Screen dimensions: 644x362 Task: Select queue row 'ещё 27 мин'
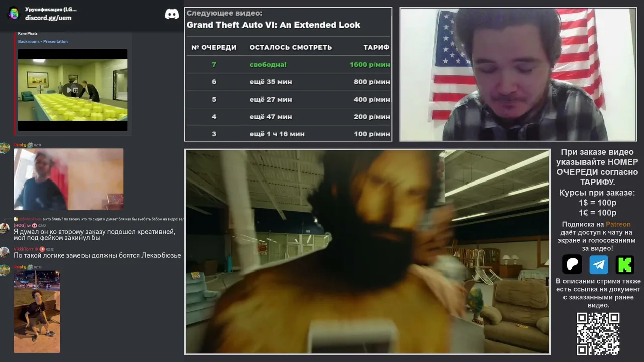[288, 99]
